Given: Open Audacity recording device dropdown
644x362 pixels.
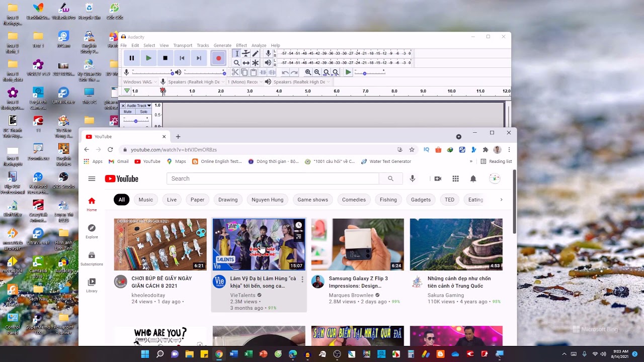Looking at the screenshot, I should pos(196,81).
